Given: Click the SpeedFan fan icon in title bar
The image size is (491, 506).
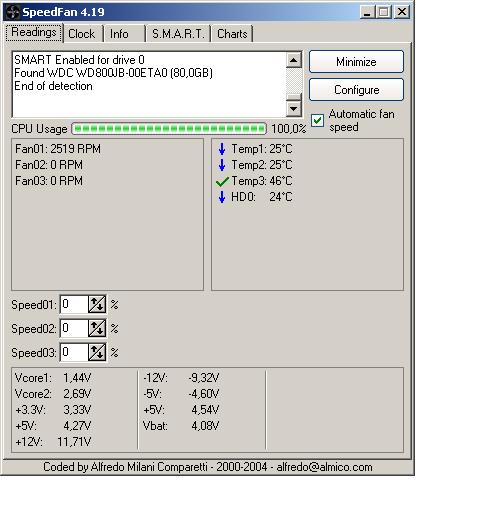Looking at the screenshot, I should (x=13, y=12).
